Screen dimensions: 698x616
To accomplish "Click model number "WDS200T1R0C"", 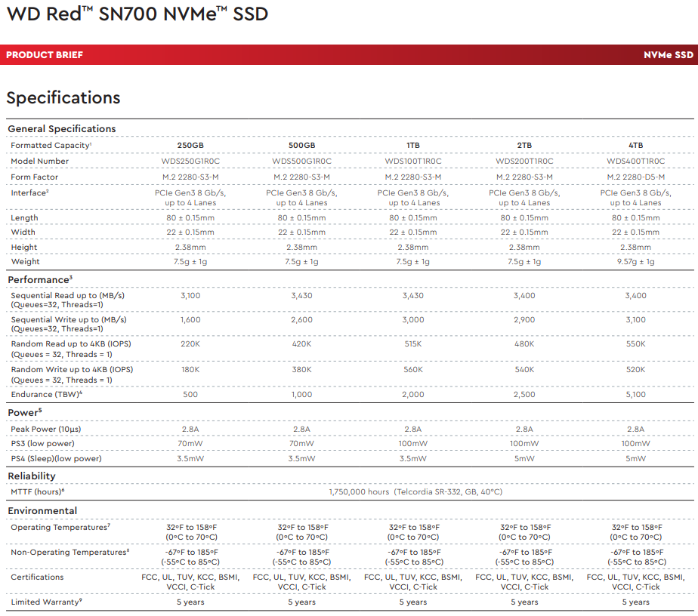I will coord(524,161).
